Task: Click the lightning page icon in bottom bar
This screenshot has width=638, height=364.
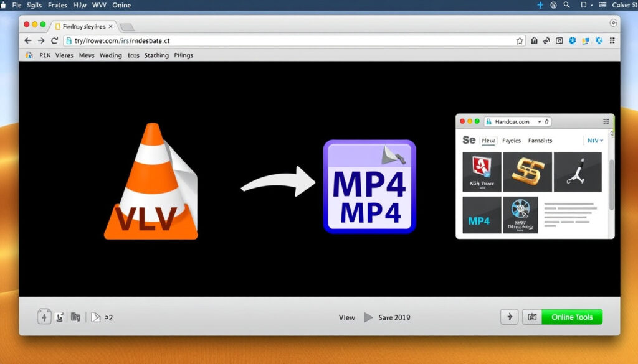Action: [44, 317]
